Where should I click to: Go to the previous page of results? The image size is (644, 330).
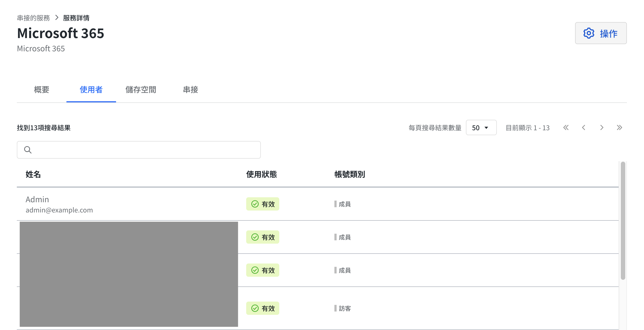(x=584, y=127)
